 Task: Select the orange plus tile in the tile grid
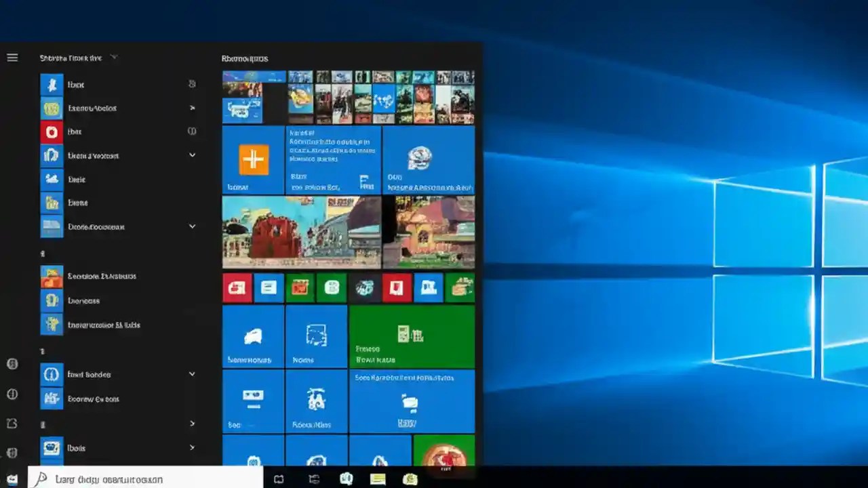coord(253,159)
